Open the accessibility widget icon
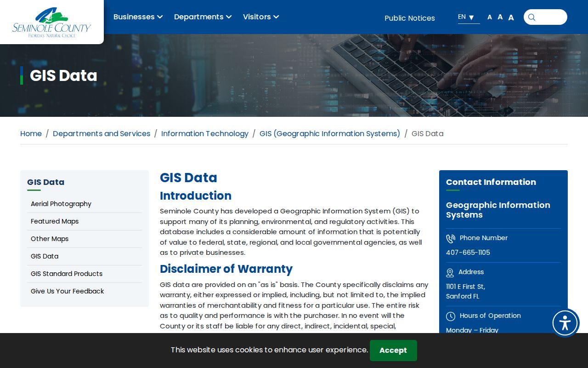Viewport: 588px width, 368px height. tap(565, 323)
